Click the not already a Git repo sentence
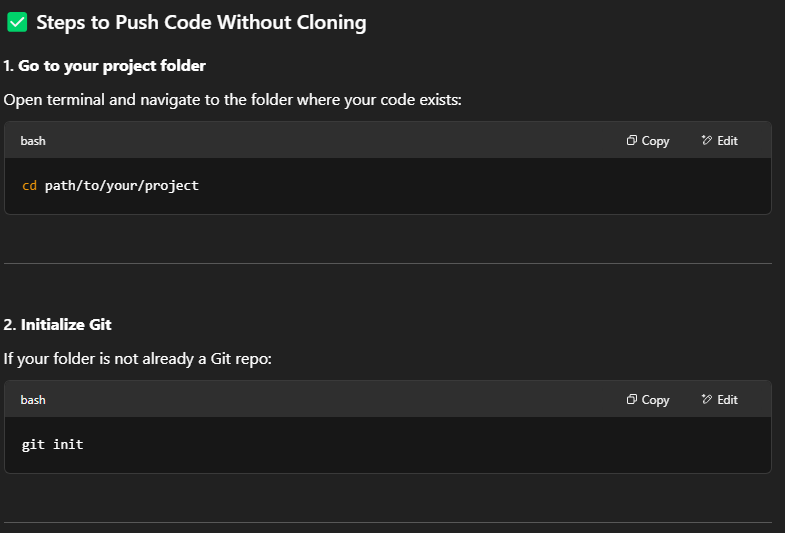The height and width of the screenshot is (533, 785). (x=137, y=358)
